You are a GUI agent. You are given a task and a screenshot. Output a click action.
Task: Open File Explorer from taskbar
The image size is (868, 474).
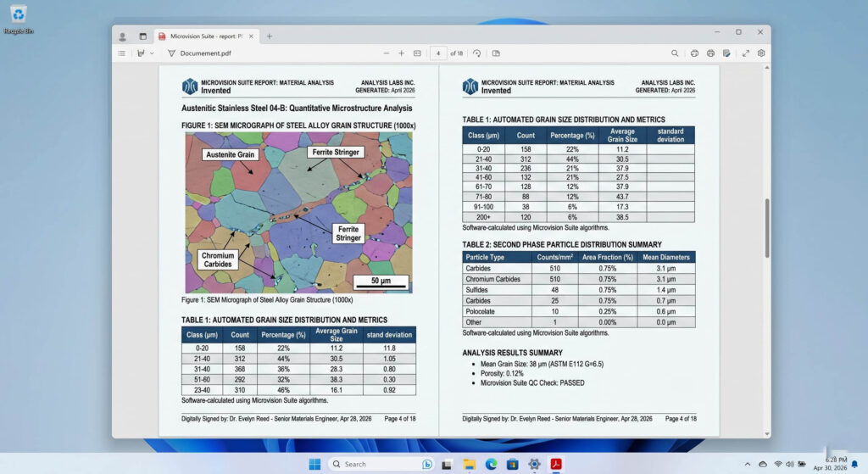(x=470, y=464)
